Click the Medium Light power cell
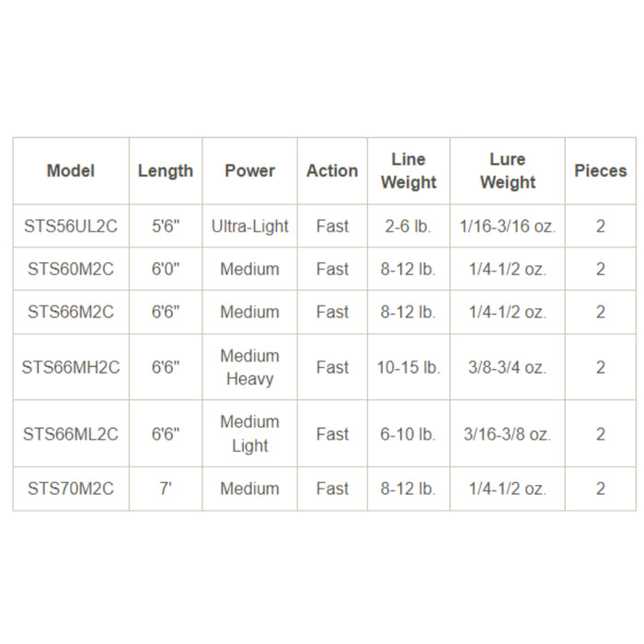Screen dimensions: 644x644 (249, 434)
